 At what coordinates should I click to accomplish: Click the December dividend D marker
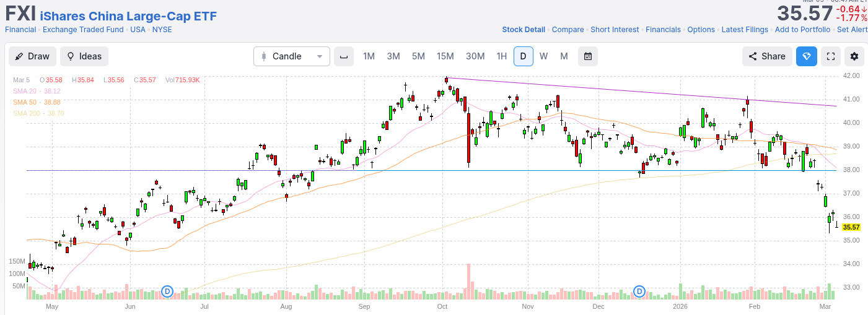pos(639,291)
